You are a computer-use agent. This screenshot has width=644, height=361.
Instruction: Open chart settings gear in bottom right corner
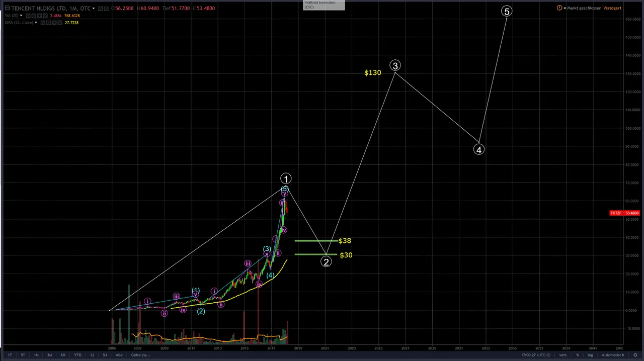tap(635, 355)
